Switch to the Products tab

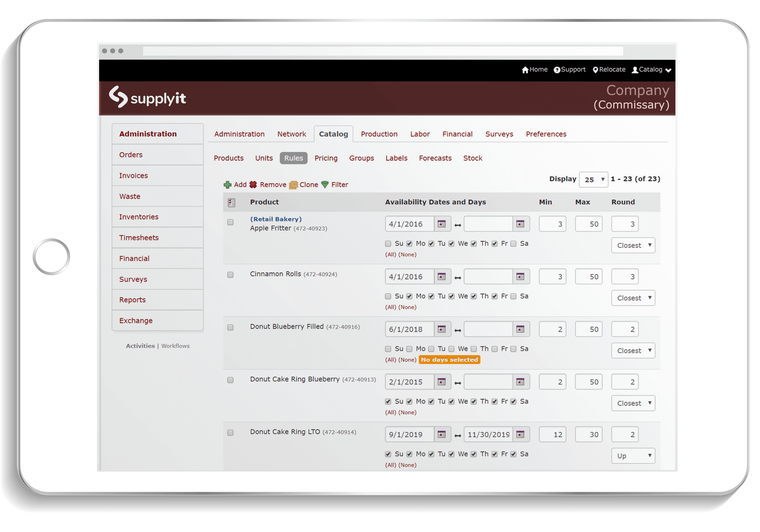tap(229, 158)
